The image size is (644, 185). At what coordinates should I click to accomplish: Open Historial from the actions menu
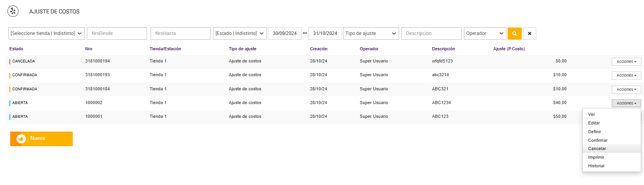coord(596,166)
